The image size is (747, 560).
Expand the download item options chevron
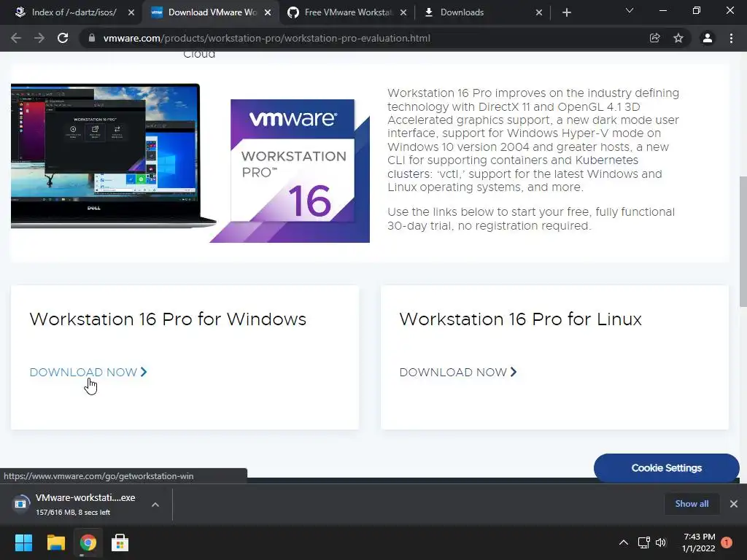[x=155, y=505]
